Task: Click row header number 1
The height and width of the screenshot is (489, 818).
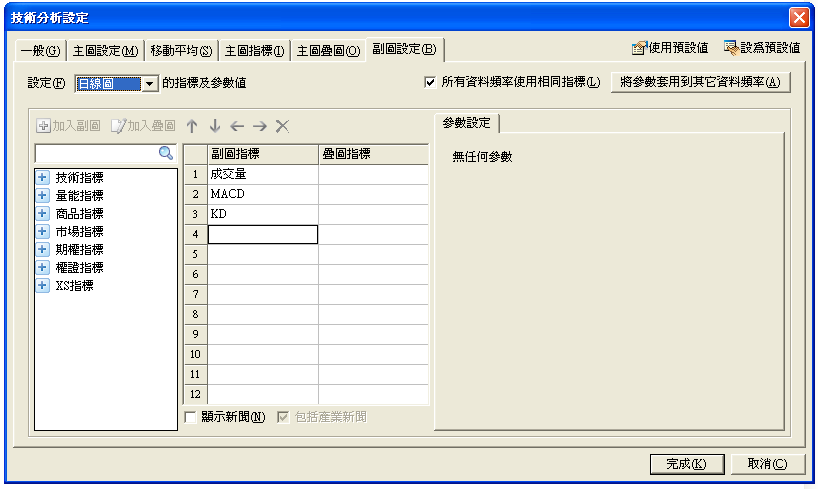Action: pyautogui.click(x=196, y=174)
